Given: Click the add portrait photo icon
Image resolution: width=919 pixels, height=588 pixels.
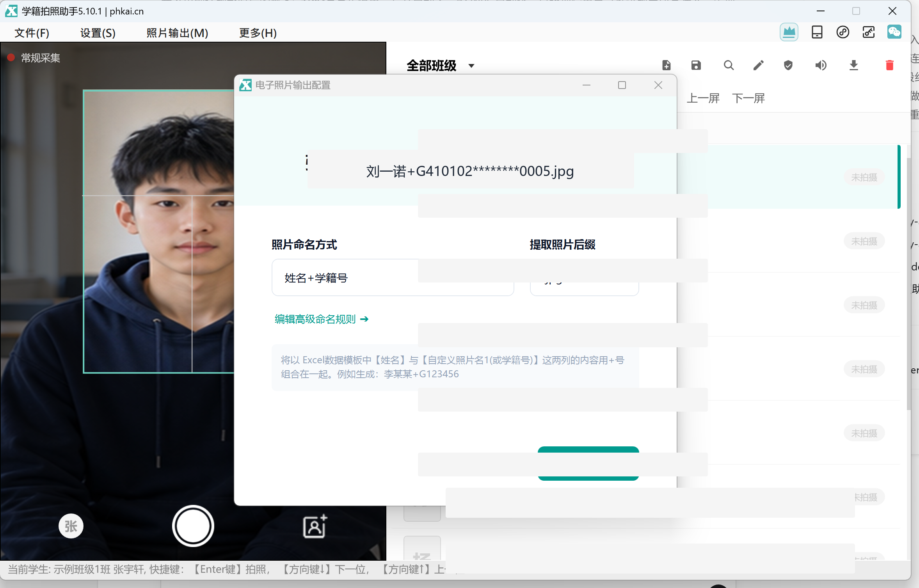Looking at the screenshot, I should click(x=315, y=526).
